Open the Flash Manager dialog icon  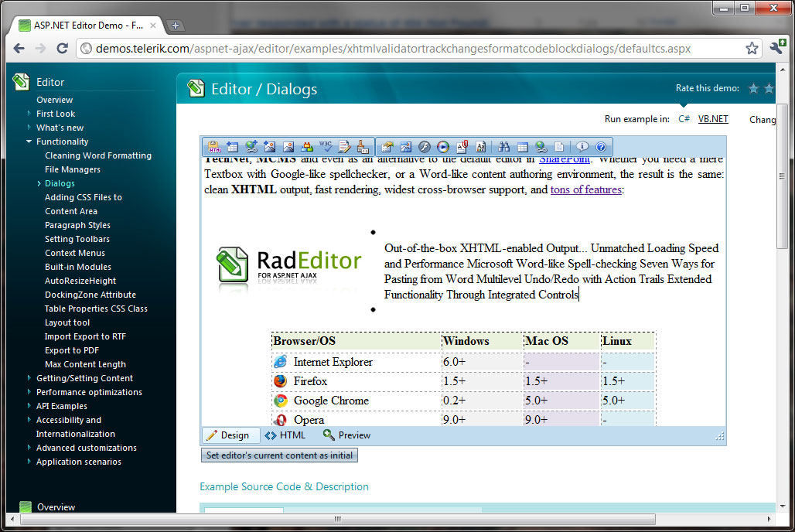(x=425, y=147)
